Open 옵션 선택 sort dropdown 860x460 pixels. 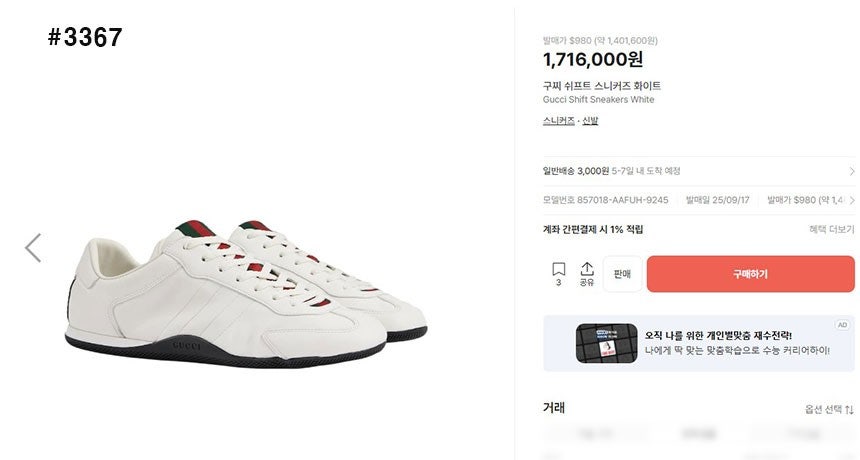829,409
